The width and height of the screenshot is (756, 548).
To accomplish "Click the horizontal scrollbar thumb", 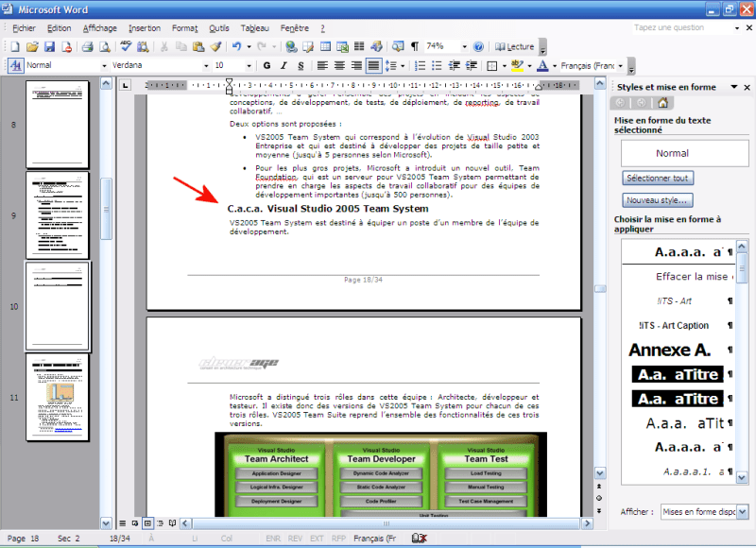I will 386,522.
